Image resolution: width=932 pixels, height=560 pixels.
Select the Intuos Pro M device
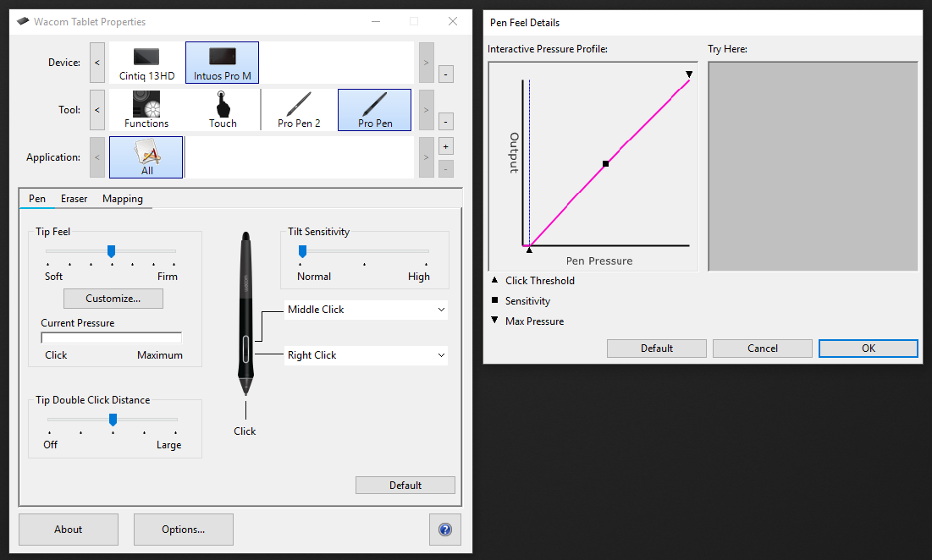(223, 63)
